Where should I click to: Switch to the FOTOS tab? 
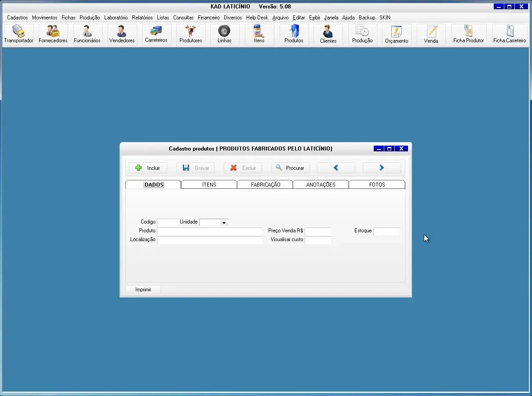[377, 185]
